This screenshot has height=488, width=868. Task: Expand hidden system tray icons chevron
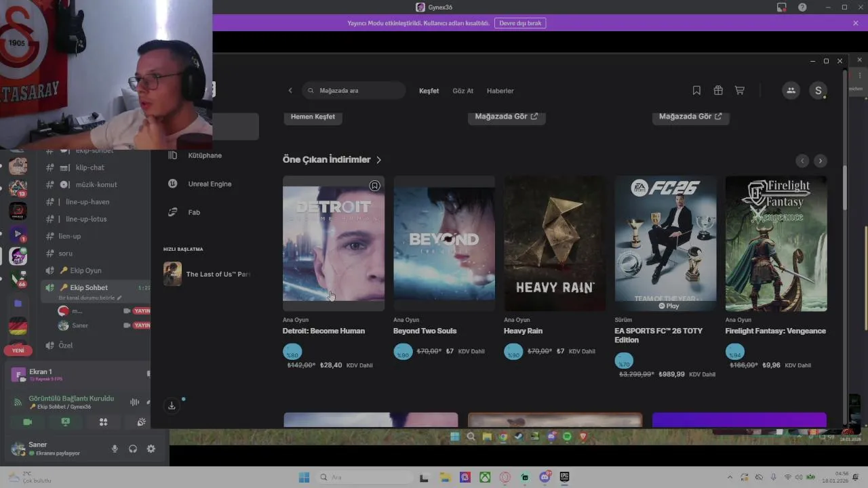click(x=729, y=477)
